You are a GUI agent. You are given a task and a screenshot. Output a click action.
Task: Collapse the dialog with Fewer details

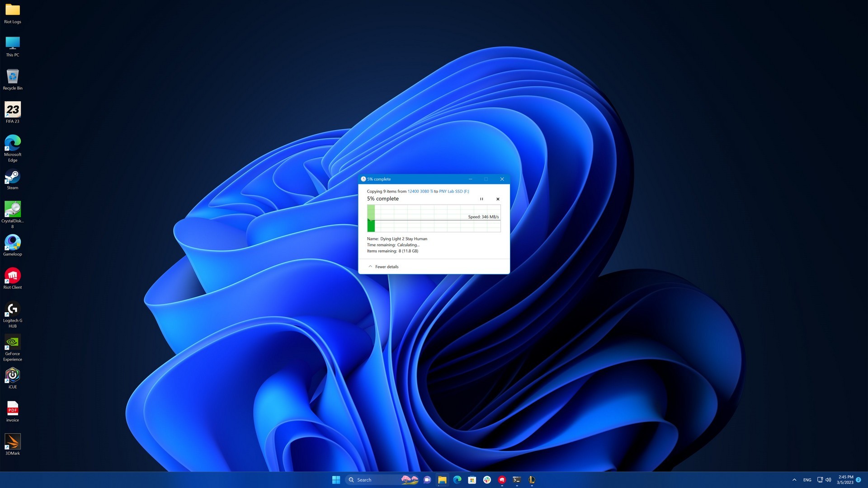point(383,267)
